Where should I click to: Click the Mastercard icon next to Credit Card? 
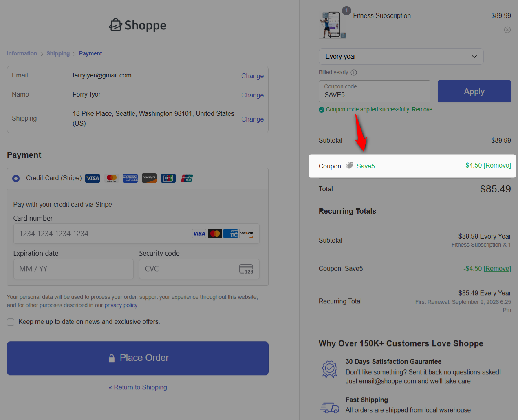(x=111, y=178)
